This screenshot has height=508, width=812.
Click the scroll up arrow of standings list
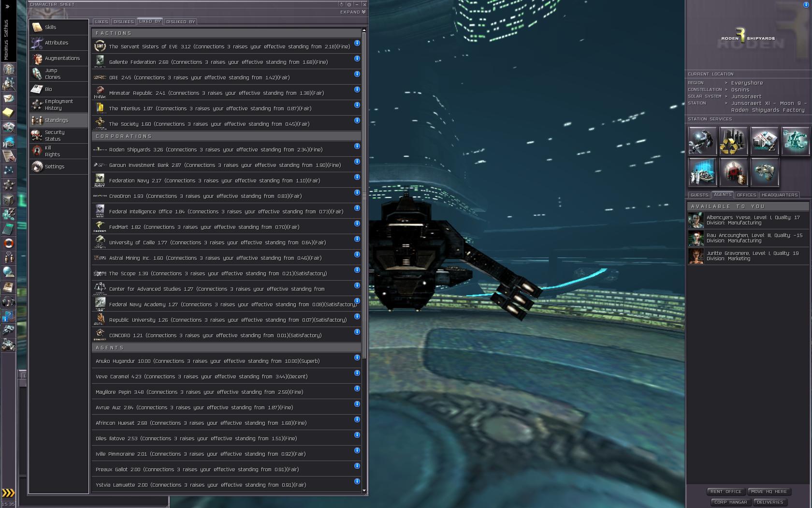click(x=364, y=30)
